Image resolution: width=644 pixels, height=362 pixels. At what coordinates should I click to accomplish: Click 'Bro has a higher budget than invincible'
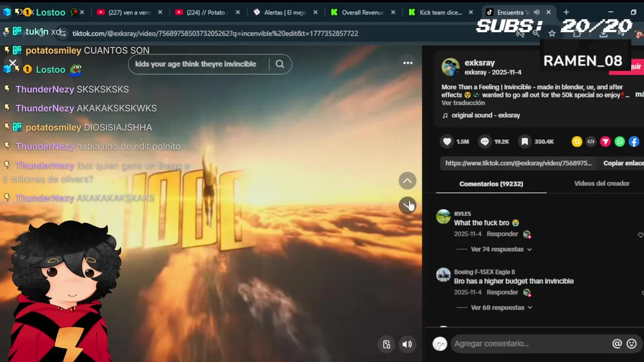(514, 282)
